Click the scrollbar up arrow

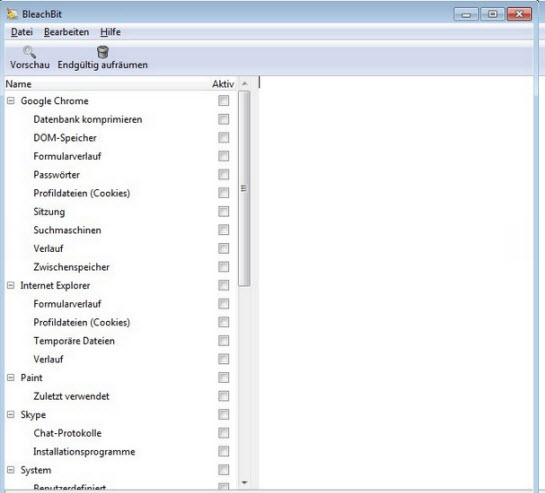click(x=244, y=83)
